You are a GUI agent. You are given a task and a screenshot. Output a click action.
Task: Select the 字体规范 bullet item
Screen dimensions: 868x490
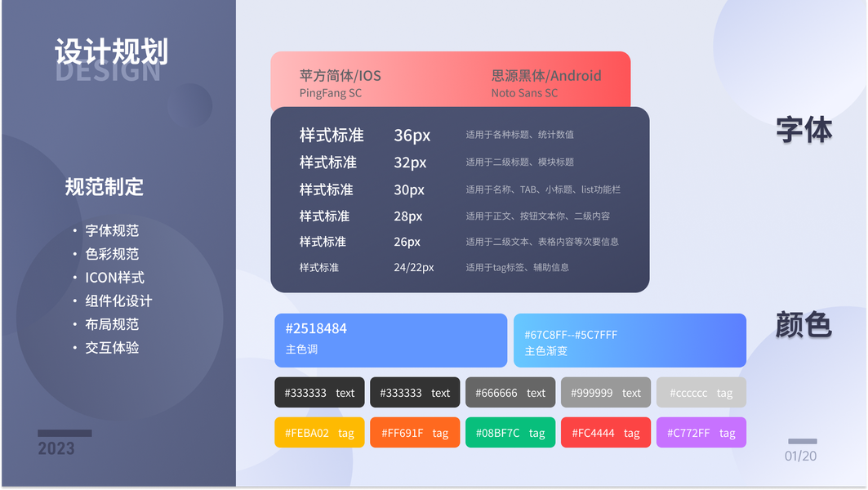tap(112, 230)
